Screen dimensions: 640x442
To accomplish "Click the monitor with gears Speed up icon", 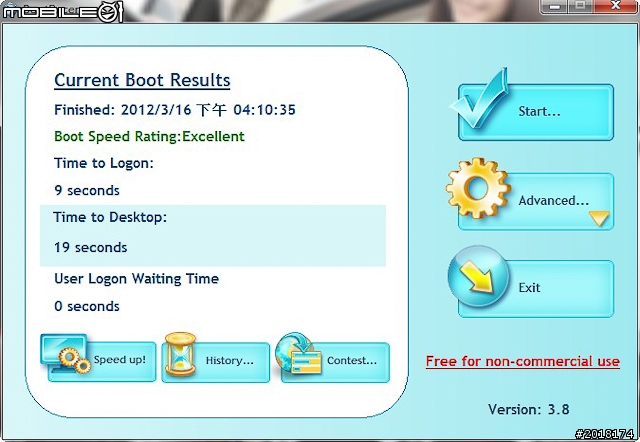I will click(66, 354).
